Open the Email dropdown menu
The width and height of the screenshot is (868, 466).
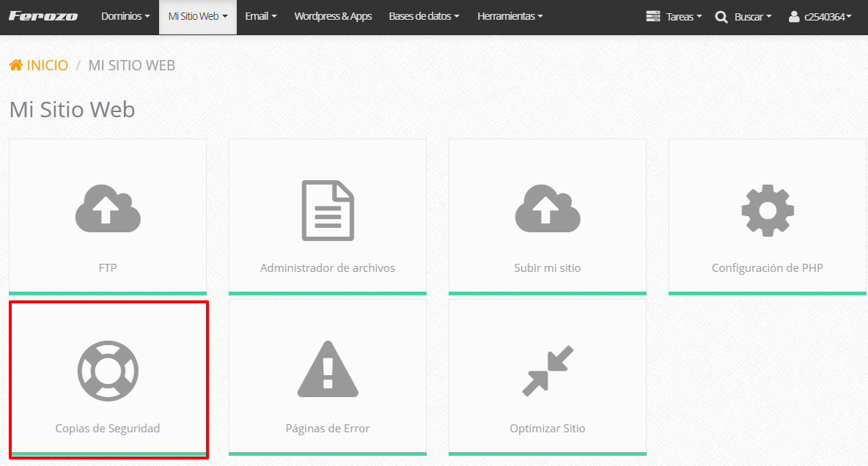[x=261, y=17]
